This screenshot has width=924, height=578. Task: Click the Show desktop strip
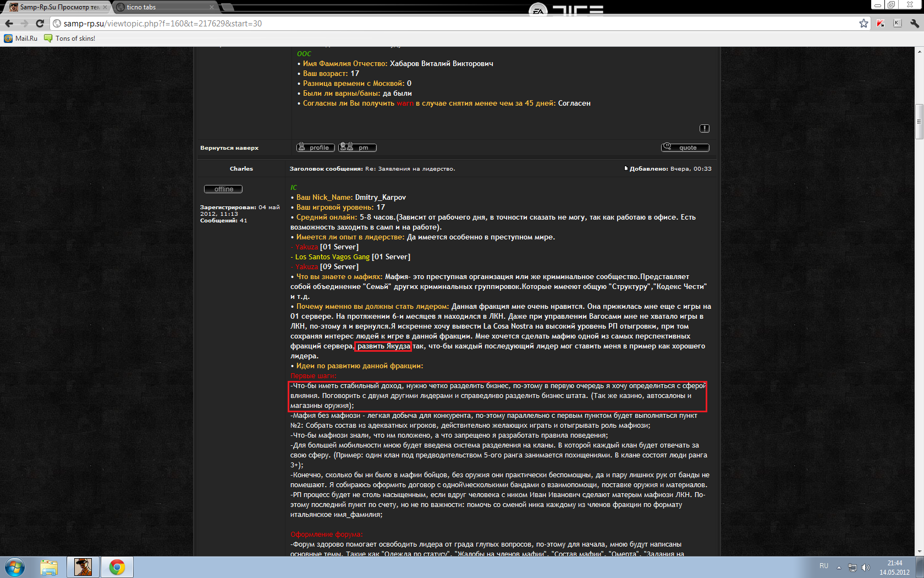tap(920, 567)
